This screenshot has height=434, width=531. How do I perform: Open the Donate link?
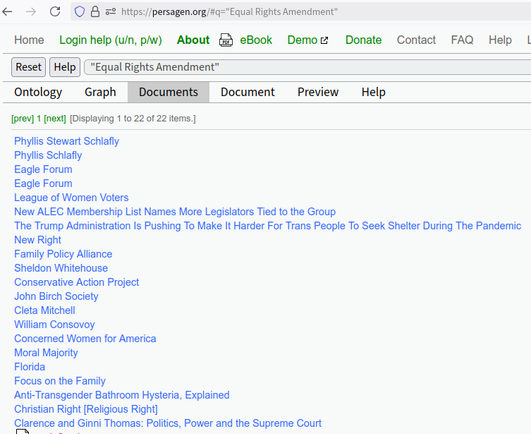pyautogui.click(x=363, y=40)
